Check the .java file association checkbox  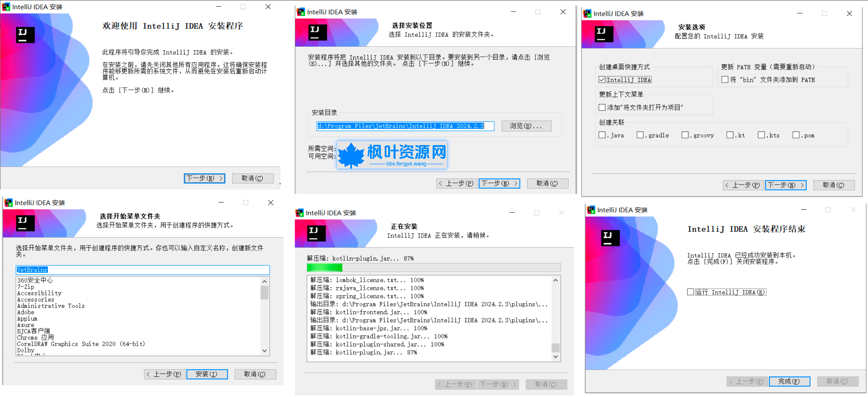602,135
